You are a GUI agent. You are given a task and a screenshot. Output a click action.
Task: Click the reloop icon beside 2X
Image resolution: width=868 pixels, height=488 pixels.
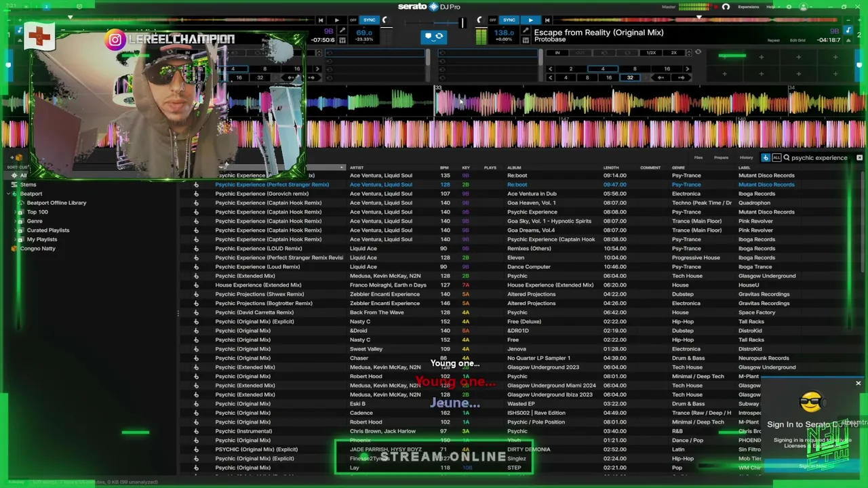(698, 52)
